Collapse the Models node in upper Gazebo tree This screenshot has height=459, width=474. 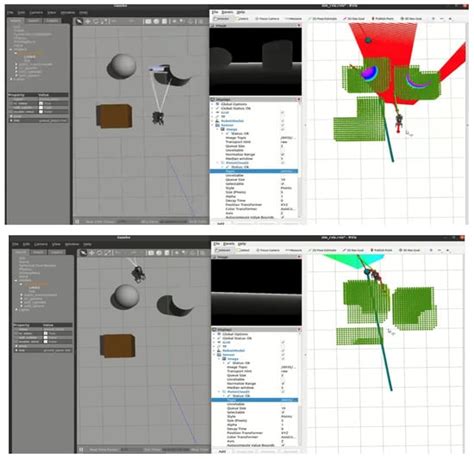tap(11, 49)
